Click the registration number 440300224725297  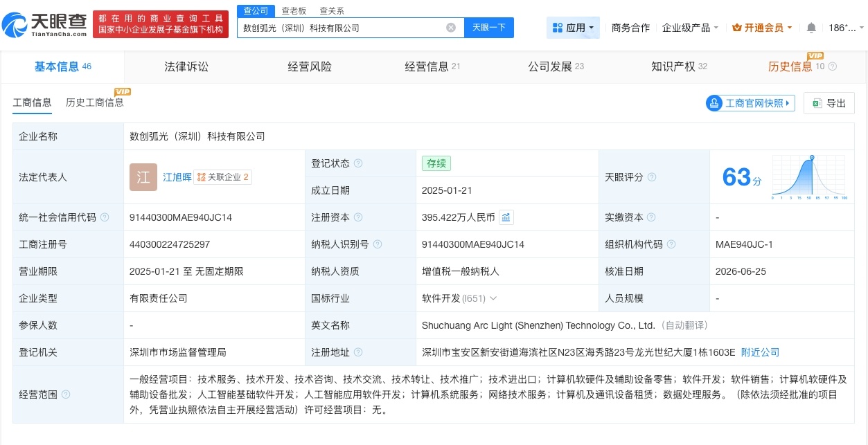tap(170, 244)
